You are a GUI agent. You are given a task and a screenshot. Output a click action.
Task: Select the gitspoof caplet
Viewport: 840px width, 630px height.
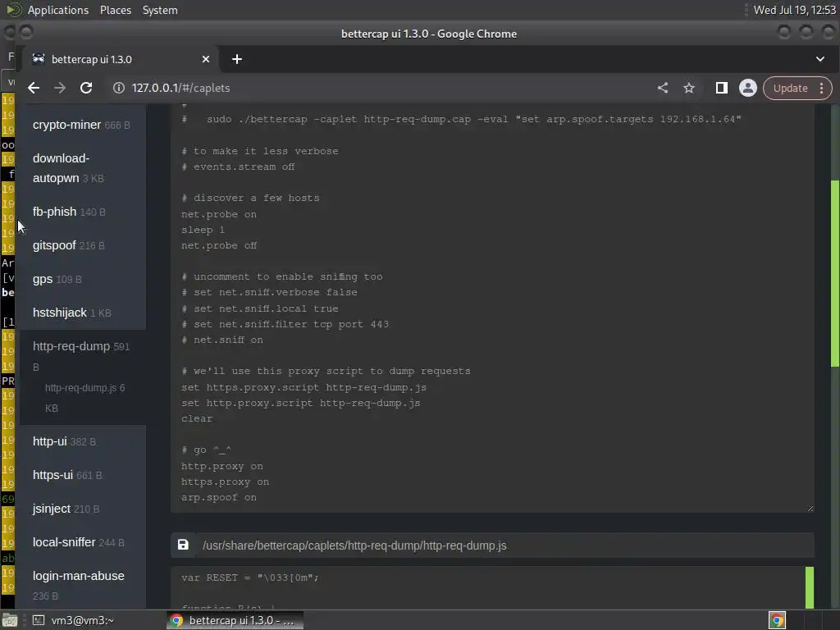[81, 245]
